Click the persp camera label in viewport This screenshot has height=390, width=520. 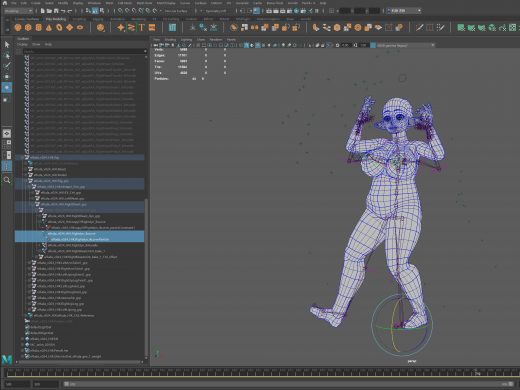(412, 361)
